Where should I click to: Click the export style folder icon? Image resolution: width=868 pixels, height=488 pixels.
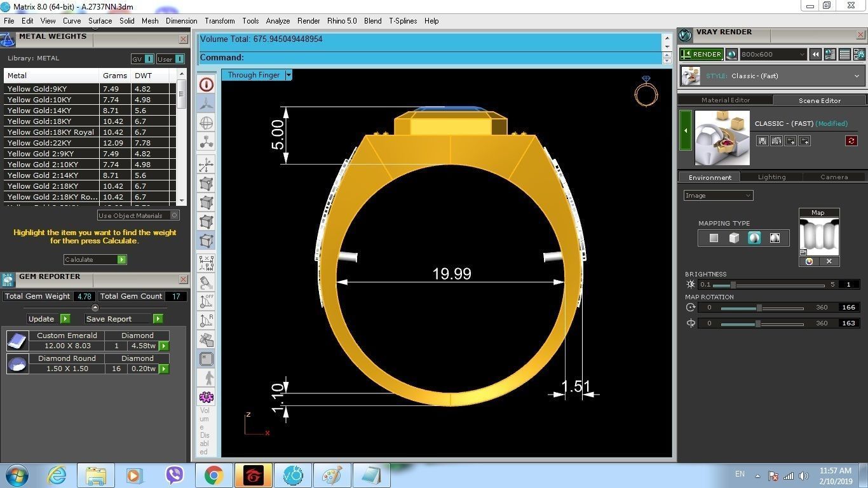coord(804,141)
